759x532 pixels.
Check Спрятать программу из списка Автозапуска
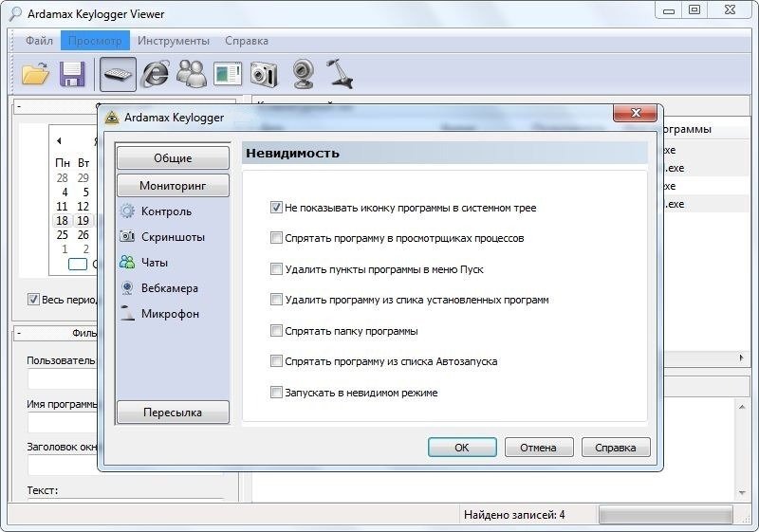276,361
